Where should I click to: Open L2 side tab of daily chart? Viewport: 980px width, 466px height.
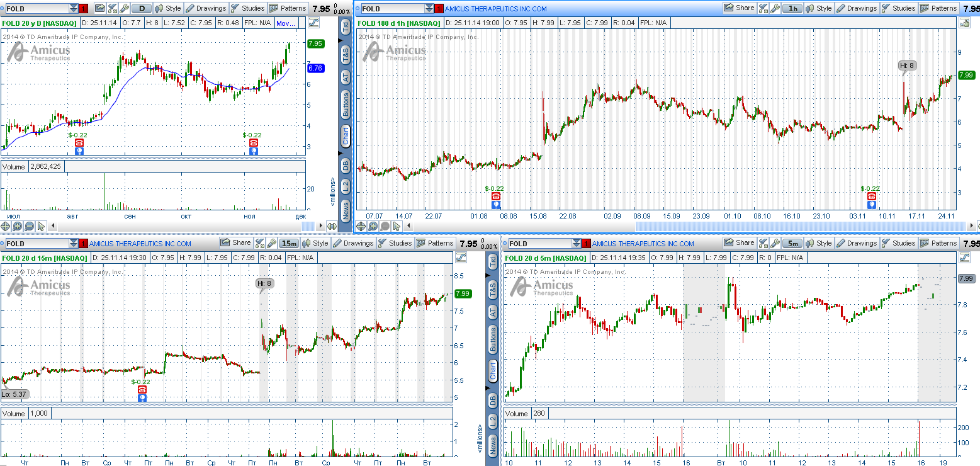[345, 186]
